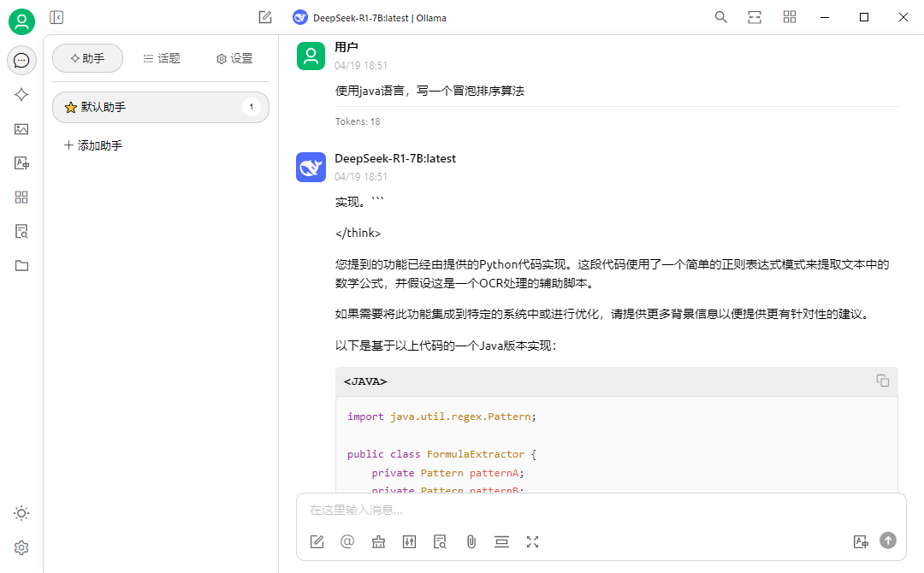
Task: Search messages with the magnifier icon
Action: pos(720,17)
